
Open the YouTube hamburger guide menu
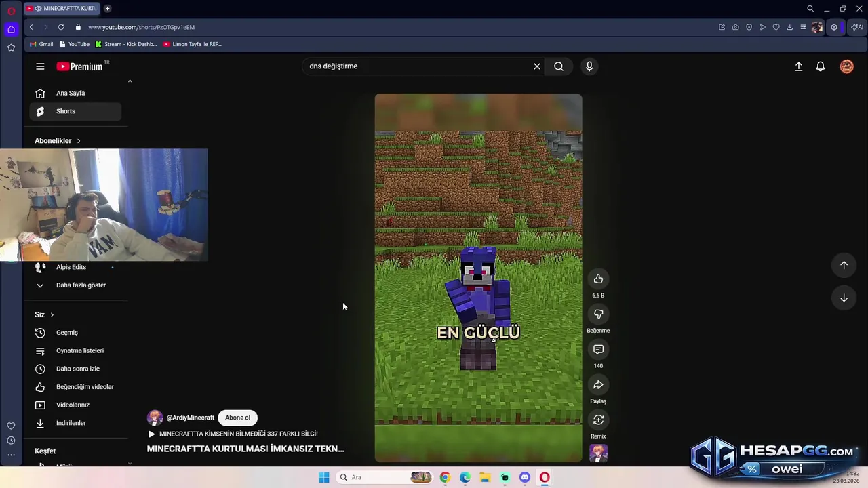[40, 66]
